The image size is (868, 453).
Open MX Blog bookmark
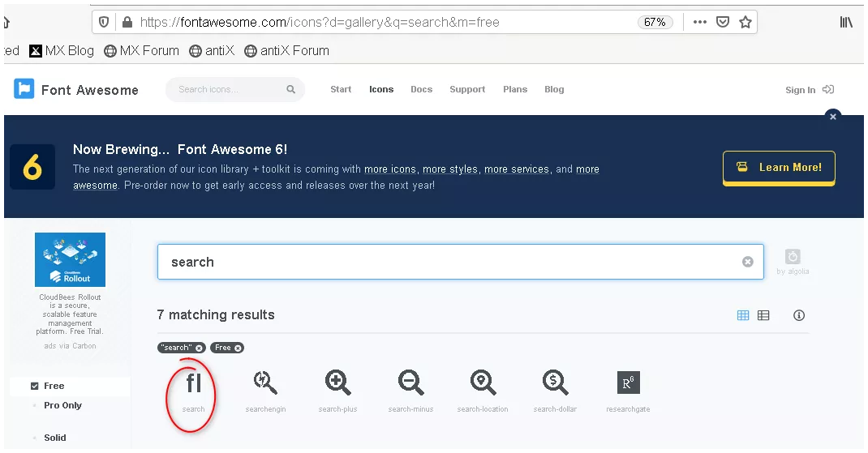coord(62,51)
